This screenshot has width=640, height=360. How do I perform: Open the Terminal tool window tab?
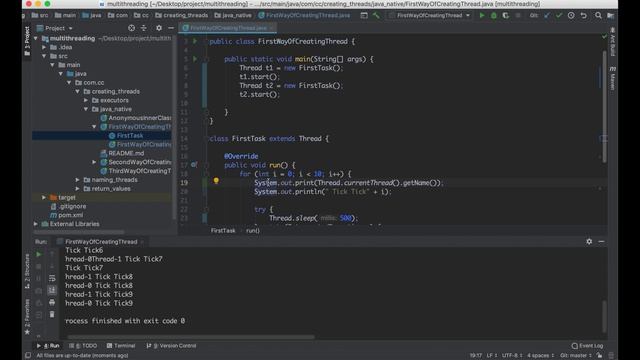point(121,346)
